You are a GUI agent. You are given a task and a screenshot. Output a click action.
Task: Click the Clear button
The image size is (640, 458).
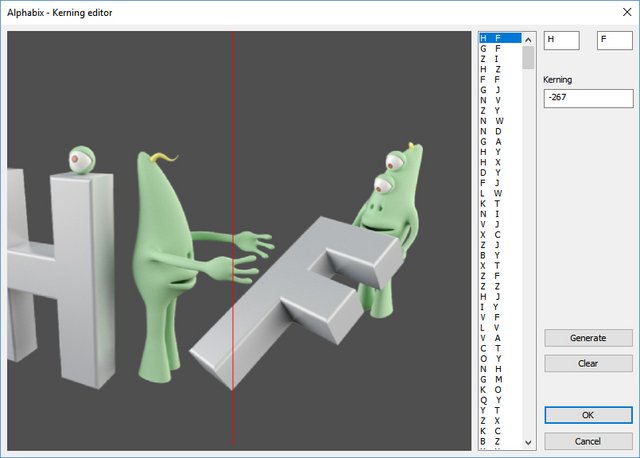588,363
